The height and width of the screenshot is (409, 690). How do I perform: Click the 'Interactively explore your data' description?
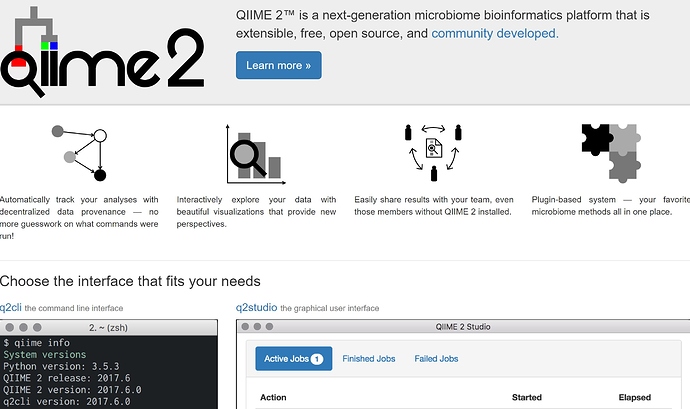256,212
